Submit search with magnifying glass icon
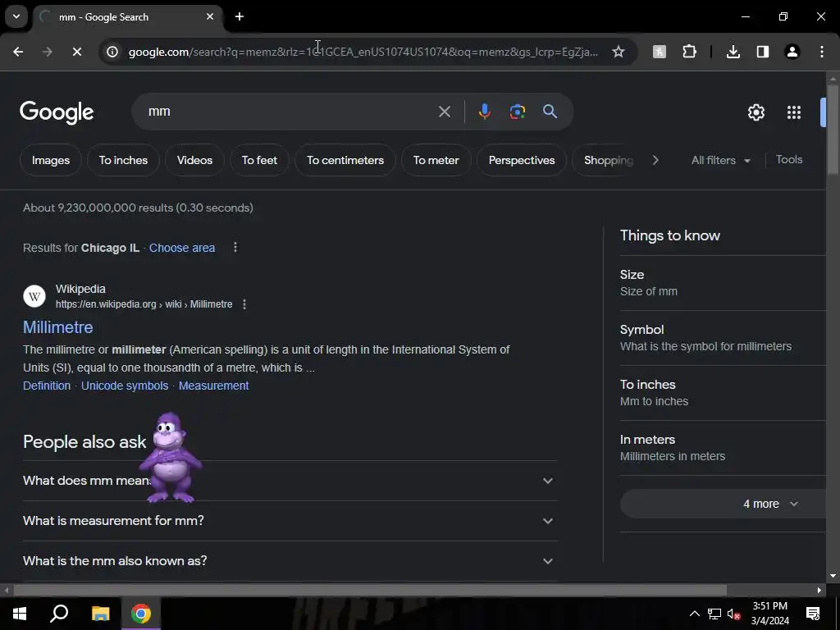 pos(550,112)
